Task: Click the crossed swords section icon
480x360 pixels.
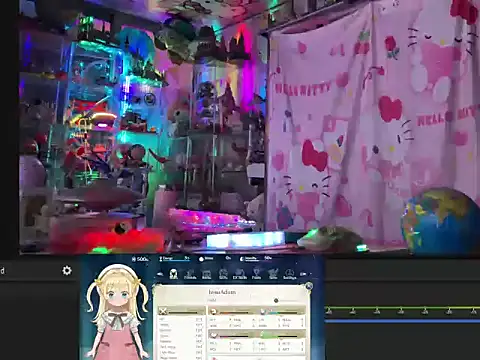Action: 163,312
